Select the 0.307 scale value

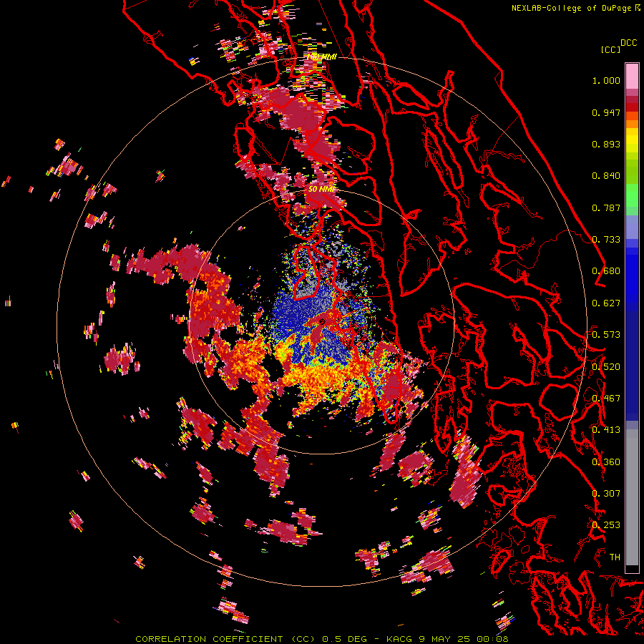coord(606,494)
